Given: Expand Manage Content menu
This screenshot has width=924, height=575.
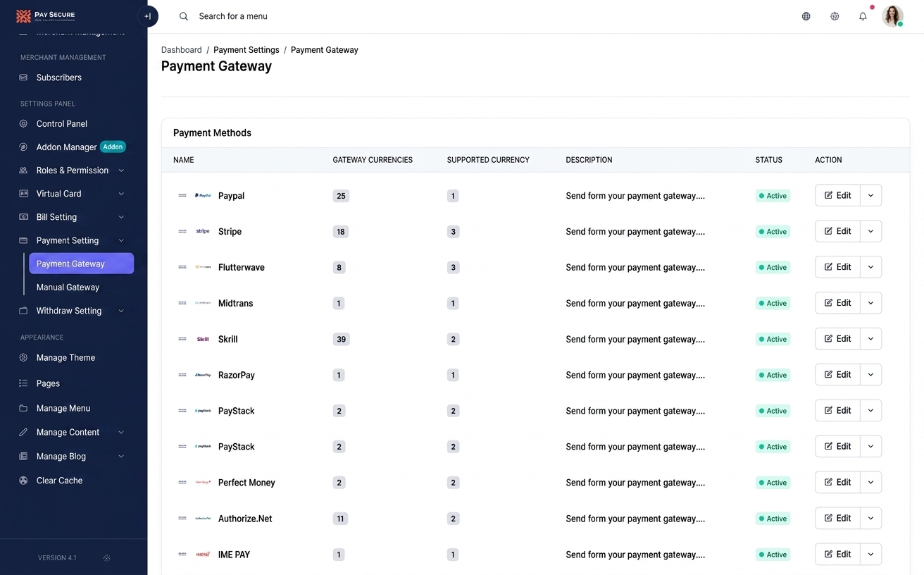Looking at the screenshot, I should point(121,432).
